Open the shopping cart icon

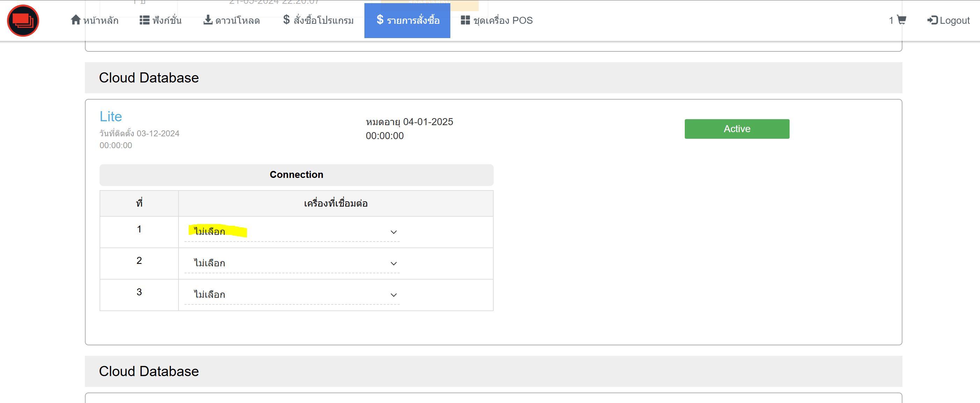pyautogui.click(x=901, y=20)
